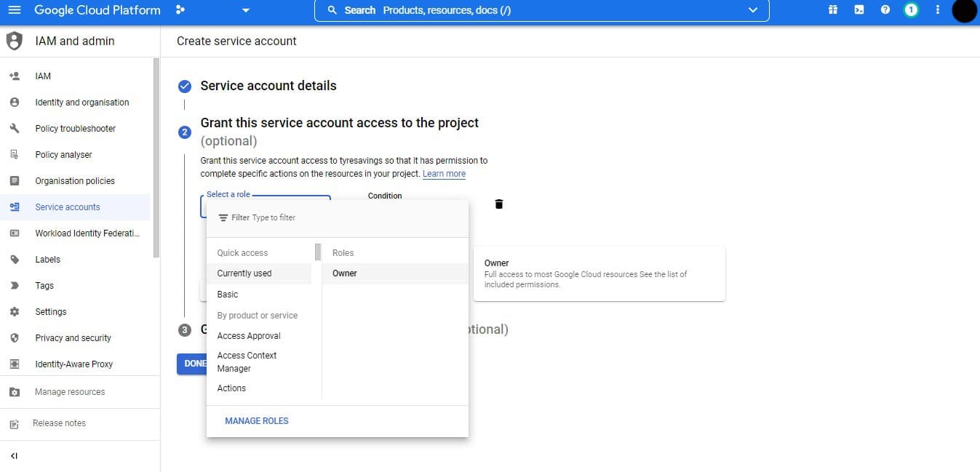The image size is (980, 472).
Task: Click the Policy analyser document icon
Action: (x=15, y=155)
